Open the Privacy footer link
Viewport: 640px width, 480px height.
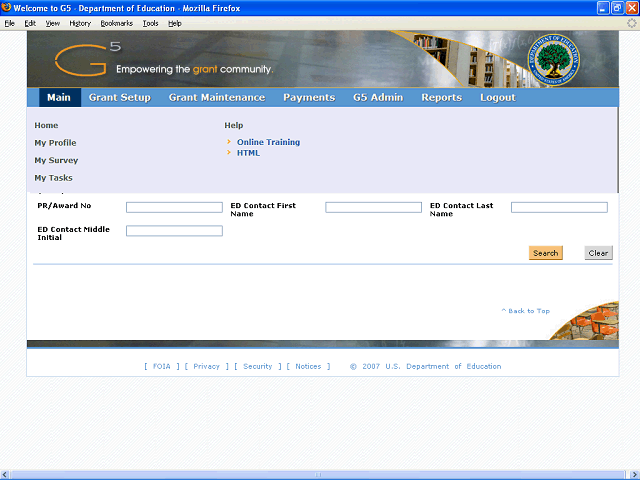click(x=207, y=367)
